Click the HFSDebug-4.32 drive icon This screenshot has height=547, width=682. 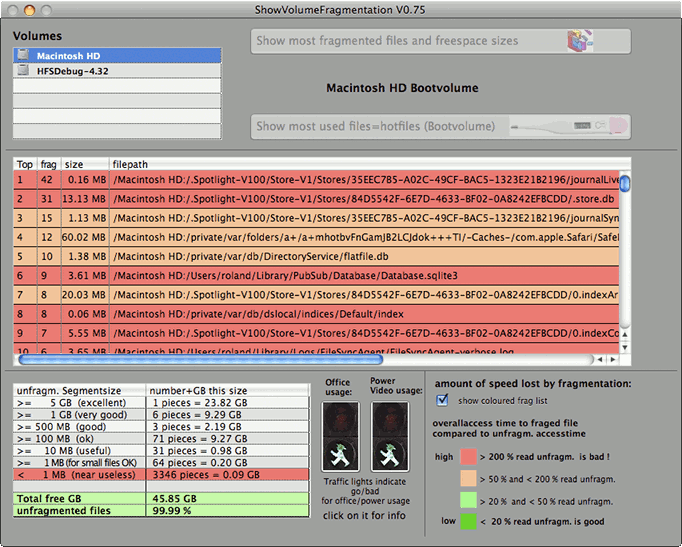(x=23, y=70)
